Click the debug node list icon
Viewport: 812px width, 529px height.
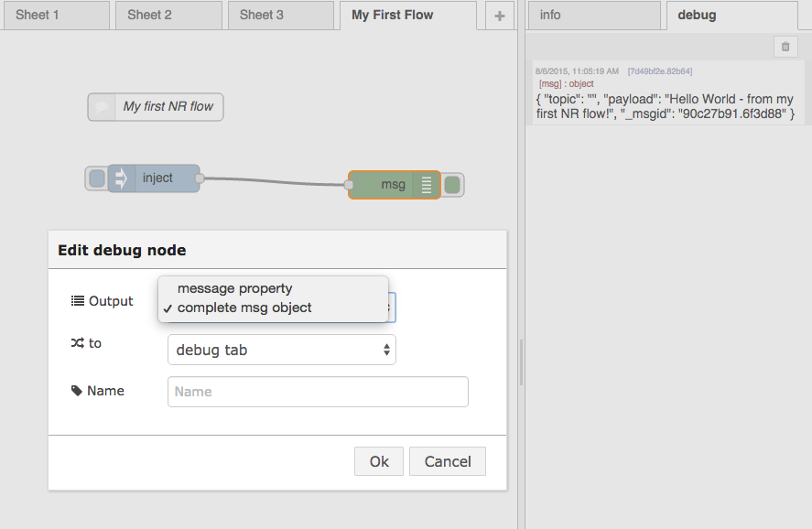[x=426, y=185]
